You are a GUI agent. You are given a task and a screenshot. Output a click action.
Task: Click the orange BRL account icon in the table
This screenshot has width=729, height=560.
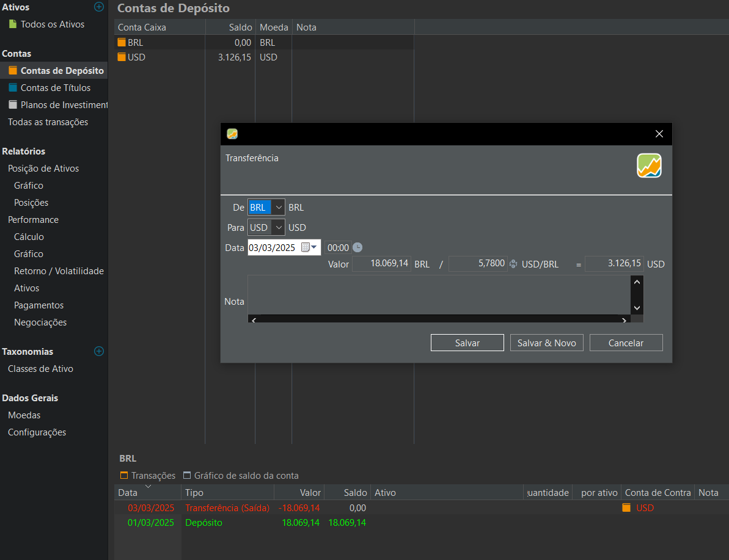[x=122, y=42]
